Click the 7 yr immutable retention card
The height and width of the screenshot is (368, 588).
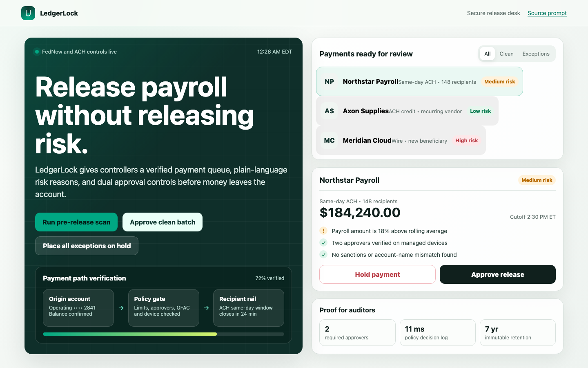pos(518,333)
